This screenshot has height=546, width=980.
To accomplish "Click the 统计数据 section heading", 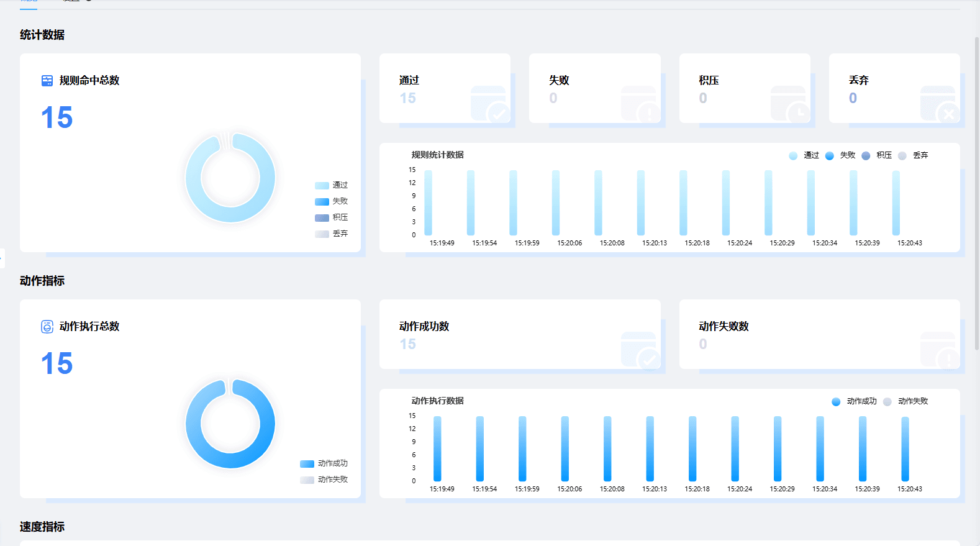I will tap(42, 35).
